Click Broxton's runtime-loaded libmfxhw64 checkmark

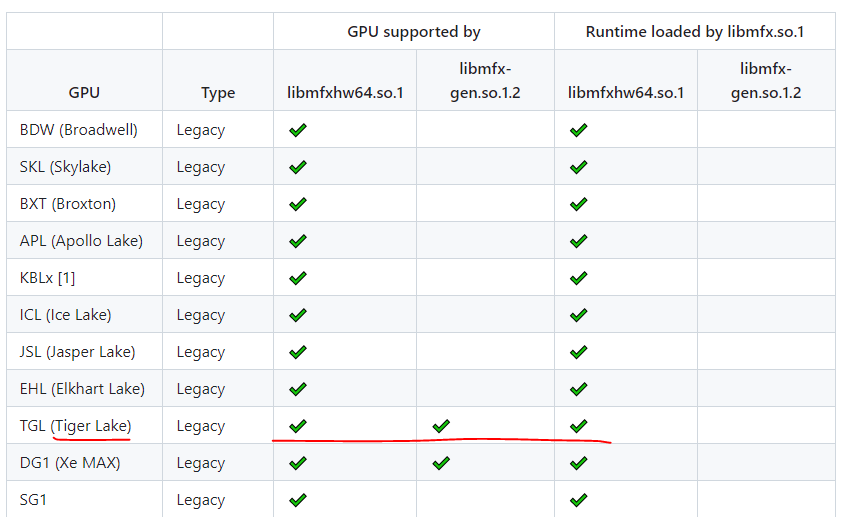click(x=578, y=205)
